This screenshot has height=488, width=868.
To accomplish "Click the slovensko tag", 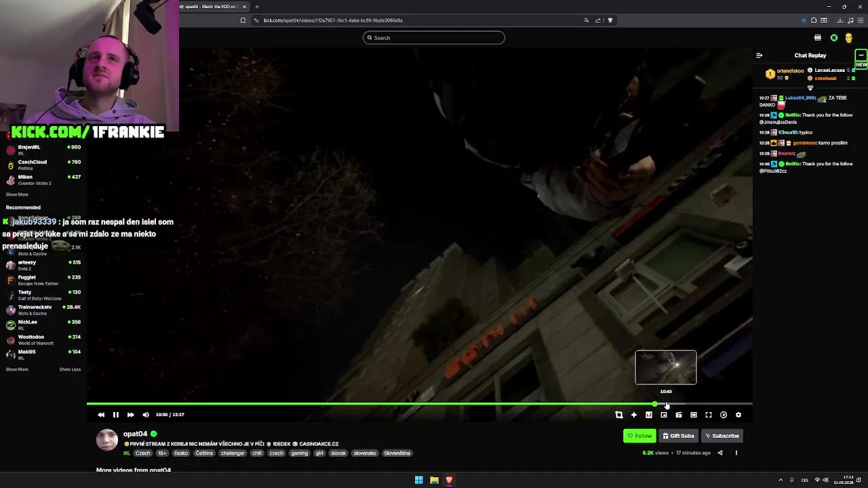I will (x=365, y=453).
